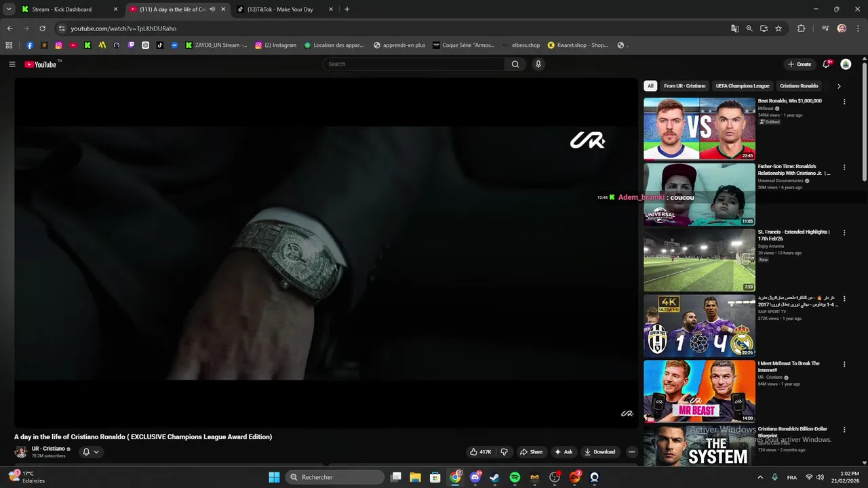
Task: Click the page vertical scrollbar
Action: [864, 122]
